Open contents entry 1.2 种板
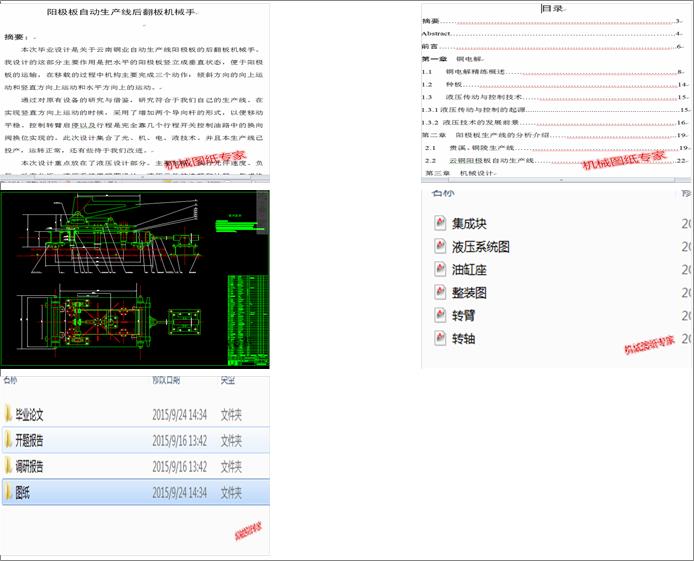The height and width of the screenshot is (561, 694). point(555,84)
